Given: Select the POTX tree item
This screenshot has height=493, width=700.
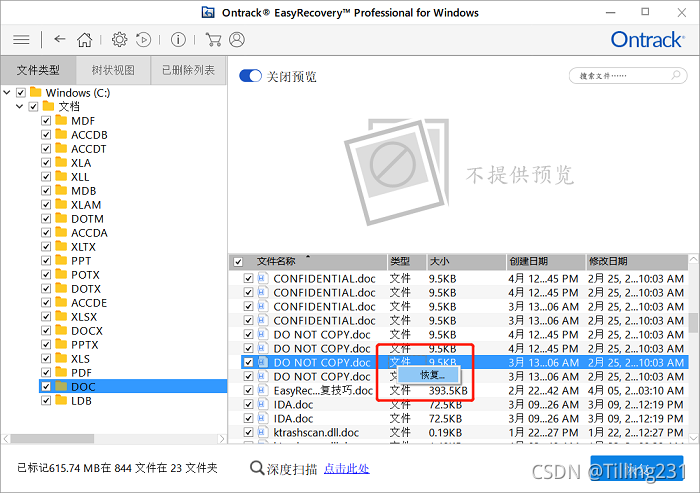Looking at the screenshot, I should 85,275.
